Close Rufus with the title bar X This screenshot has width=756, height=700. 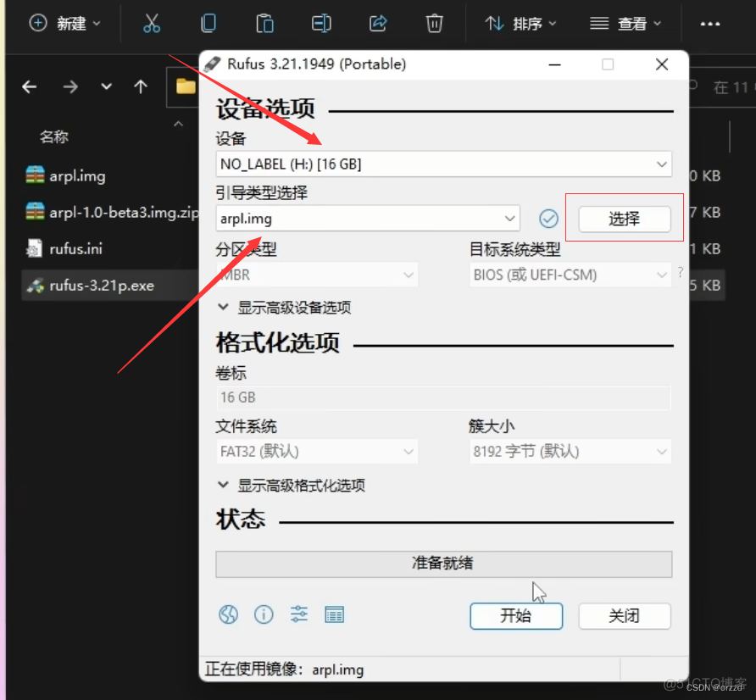tap(662, 64)
